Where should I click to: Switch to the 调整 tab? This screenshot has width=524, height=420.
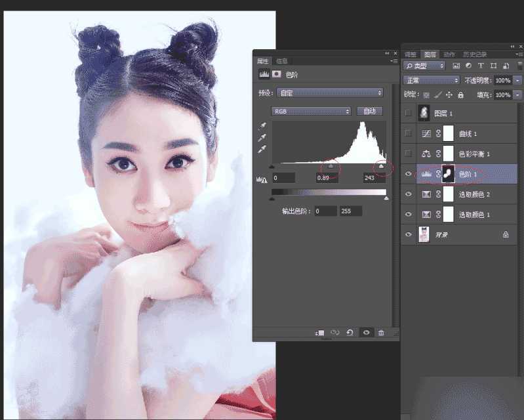[x=411, y=54]
